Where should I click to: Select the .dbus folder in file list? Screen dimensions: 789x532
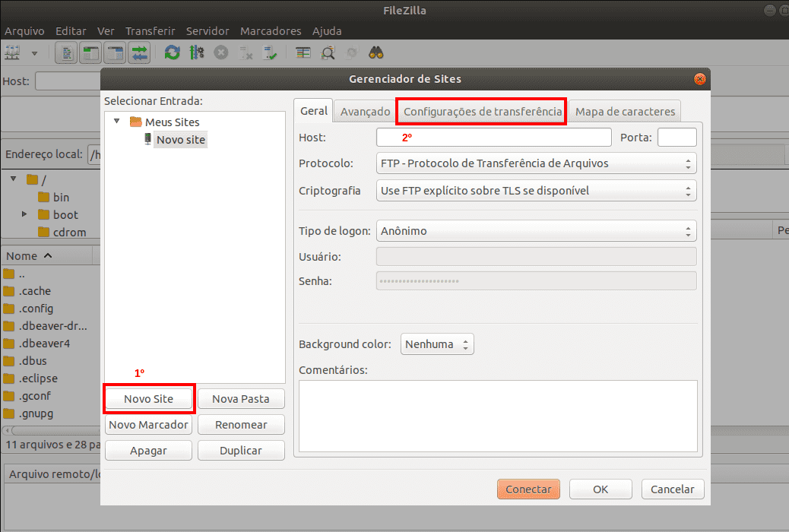(25, 361)
